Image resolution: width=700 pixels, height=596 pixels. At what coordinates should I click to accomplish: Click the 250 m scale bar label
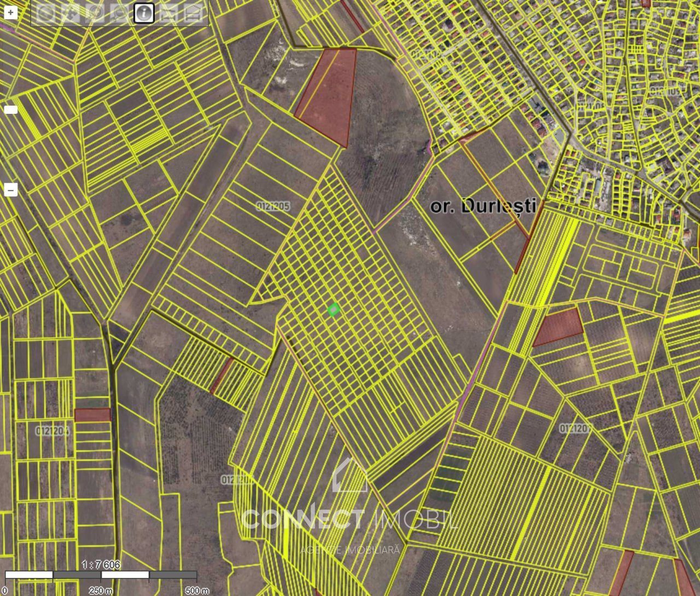click(101, 591)
